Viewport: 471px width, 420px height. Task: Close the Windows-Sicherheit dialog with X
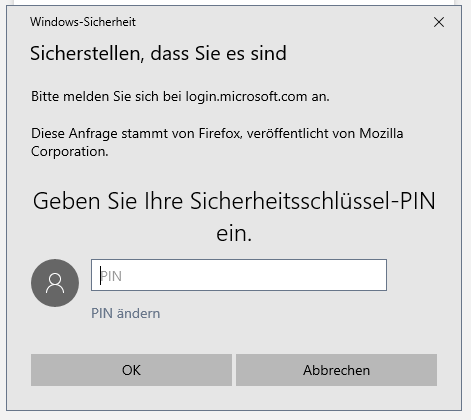pos(439,22)
